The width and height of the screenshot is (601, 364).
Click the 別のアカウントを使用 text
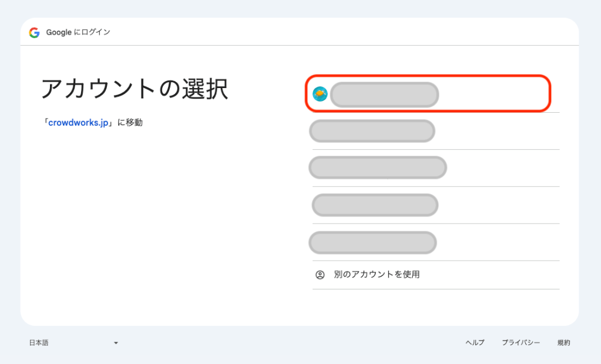377,274
